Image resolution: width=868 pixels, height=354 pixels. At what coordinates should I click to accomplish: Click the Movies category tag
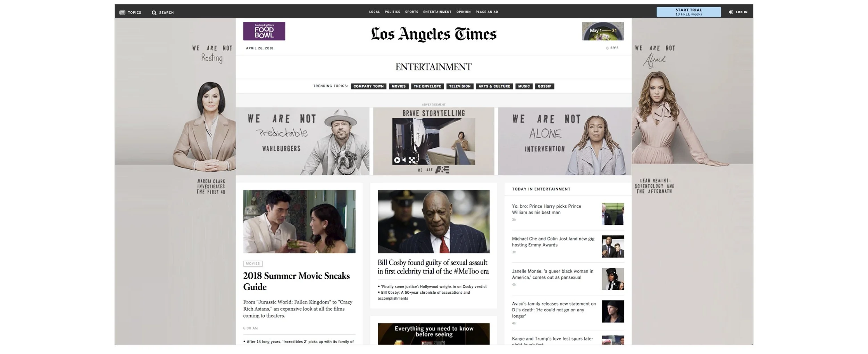pyautogui.click(x=253, y=264)
